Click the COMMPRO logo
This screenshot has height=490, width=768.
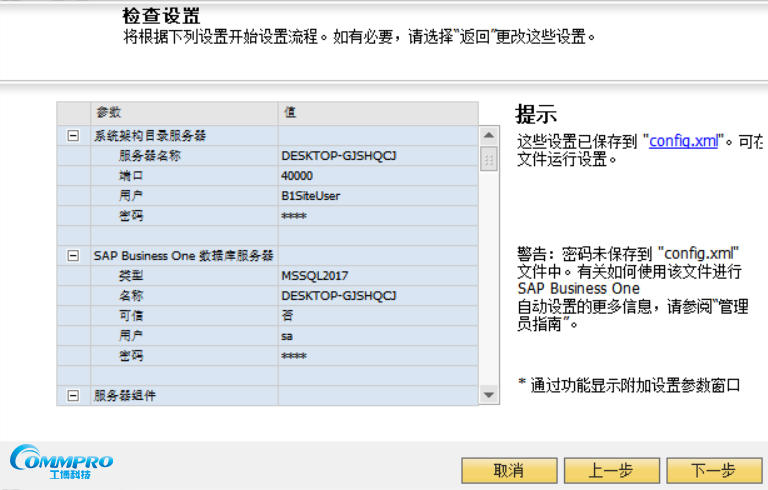62,463
